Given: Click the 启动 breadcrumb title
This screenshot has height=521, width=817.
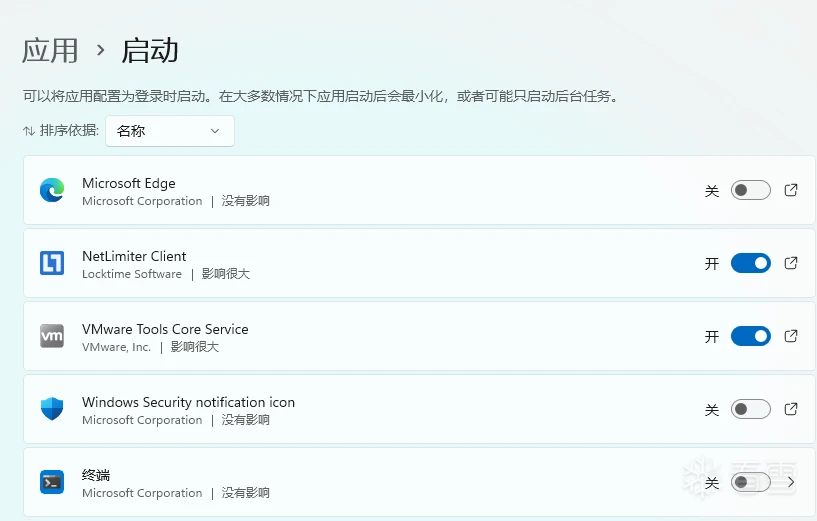Looking at the screenshot, I should coord(150,49).
